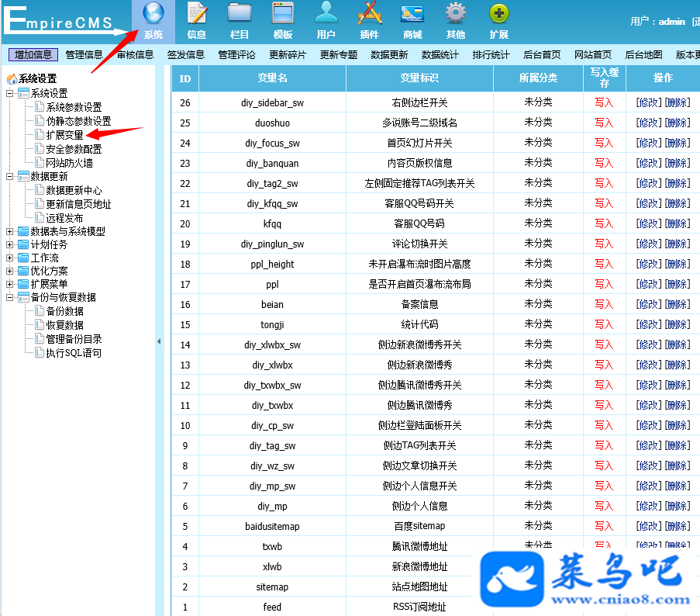Collapse the 系统设置 tree node
This screenshot has width=700, height=616.
pyautogui.click(x=10, y=93)
